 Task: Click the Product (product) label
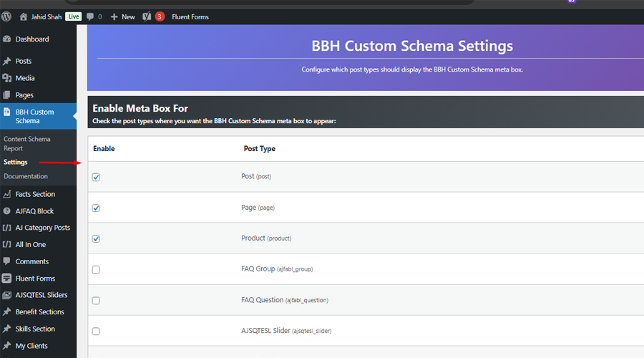pos(266,238)
